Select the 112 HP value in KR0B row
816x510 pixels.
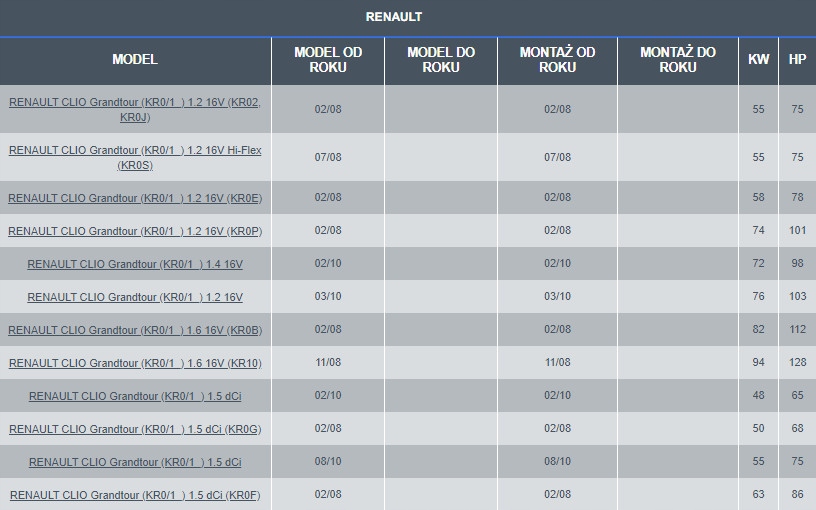(x=797, y=329)
